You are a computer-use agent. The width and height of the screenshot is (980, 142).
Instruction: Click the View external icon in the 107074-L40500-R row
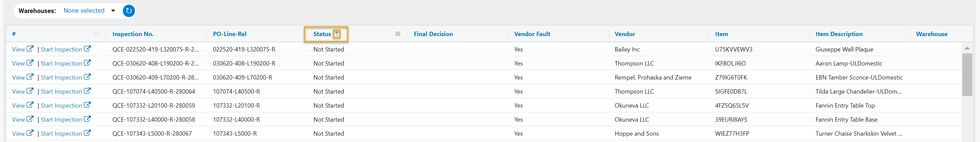[30, 91]
